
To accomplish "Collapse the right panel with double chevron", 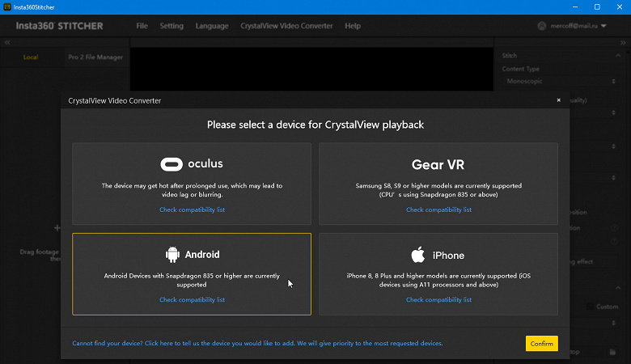I will coord(624,42).
